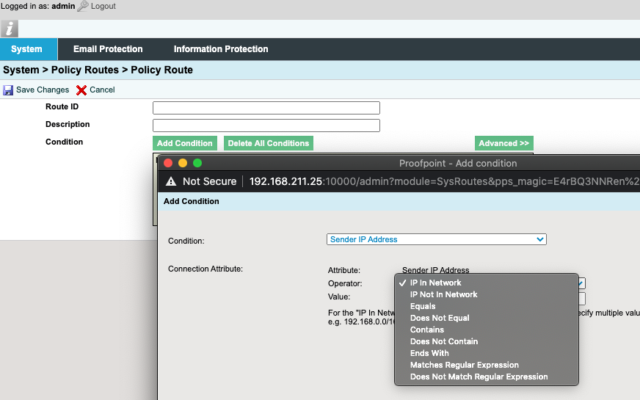Click the Connection Attribute label
The image size is (640, 400).
pyautogui.click(x=205, y=269)
